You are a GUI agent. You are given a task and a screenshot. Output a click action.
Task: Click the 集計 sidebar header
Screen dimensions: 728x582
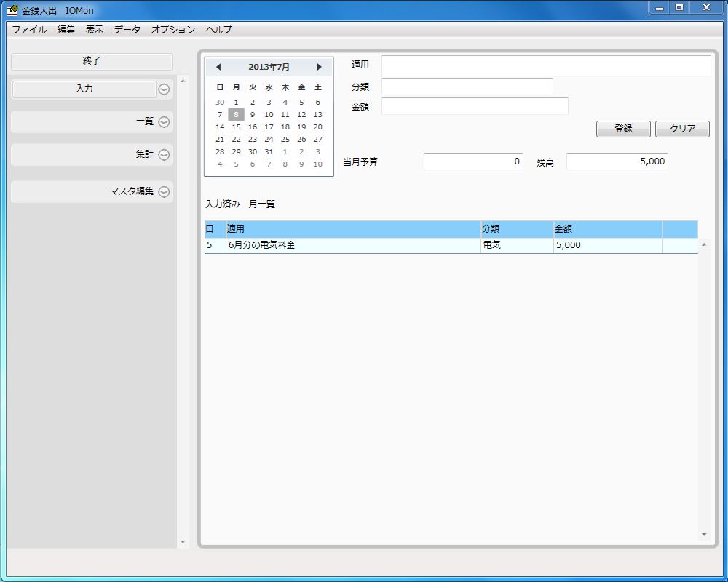(x=92, y=154)
